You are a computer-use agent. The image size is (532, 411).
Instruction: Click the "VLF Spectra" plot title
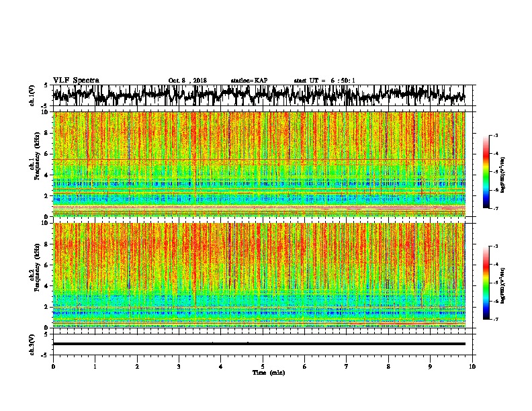[x=76, y=81]
